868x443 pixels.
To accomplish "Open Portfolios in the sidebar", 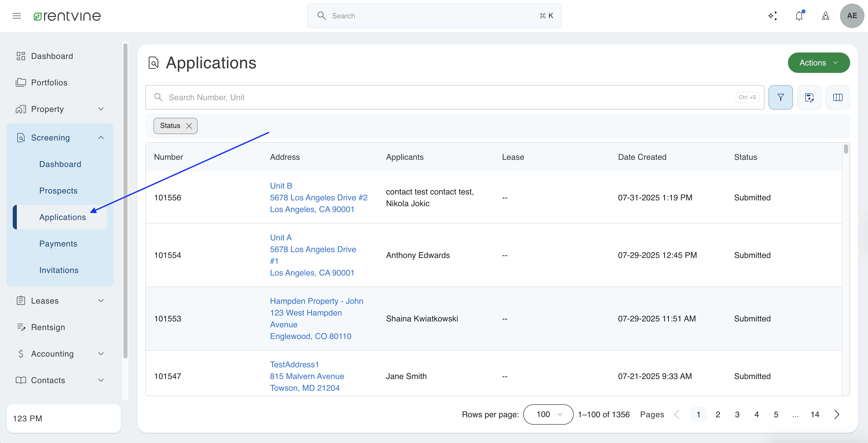I will (49, 83).
